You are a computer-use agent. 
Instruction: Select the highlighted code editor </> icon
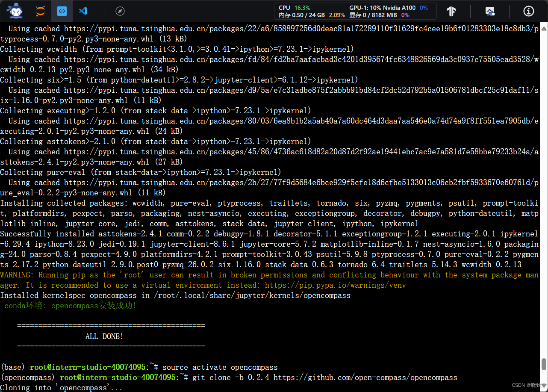click(x=62, y=11)
